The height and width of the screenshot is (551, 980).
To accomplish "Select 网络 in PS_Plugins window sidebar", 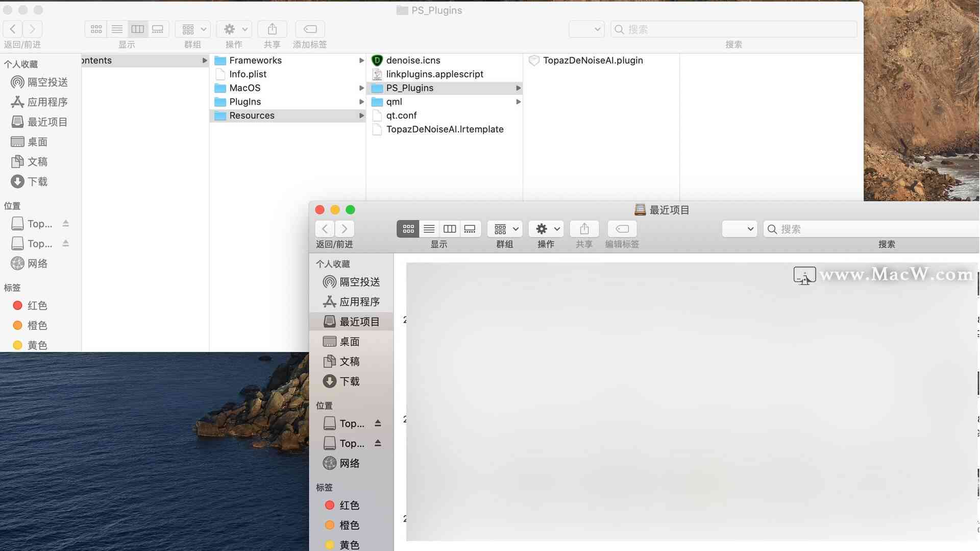I will click(x=40, y=263).
